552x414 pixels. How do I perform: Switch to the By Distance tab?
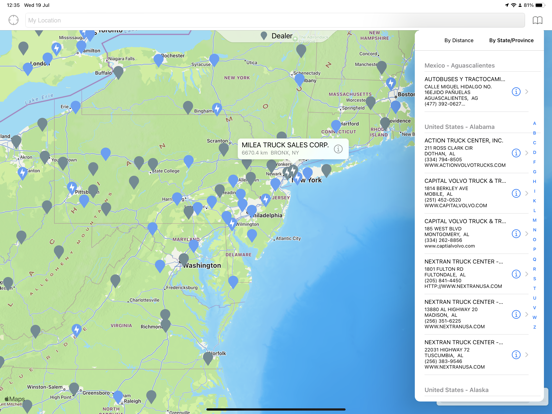[458, 40]
